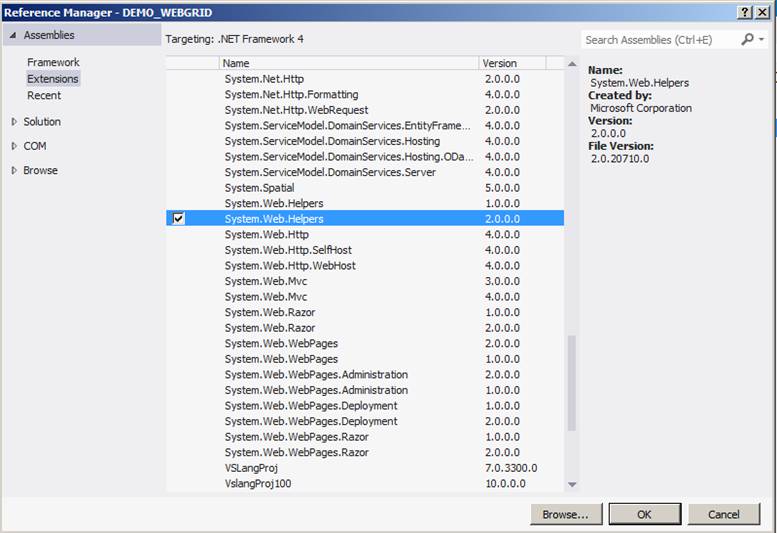Select System.Web.WebPages version 1.0.0.0 row
The width and height of the screenshot is (777, 533).
point(365,359)
